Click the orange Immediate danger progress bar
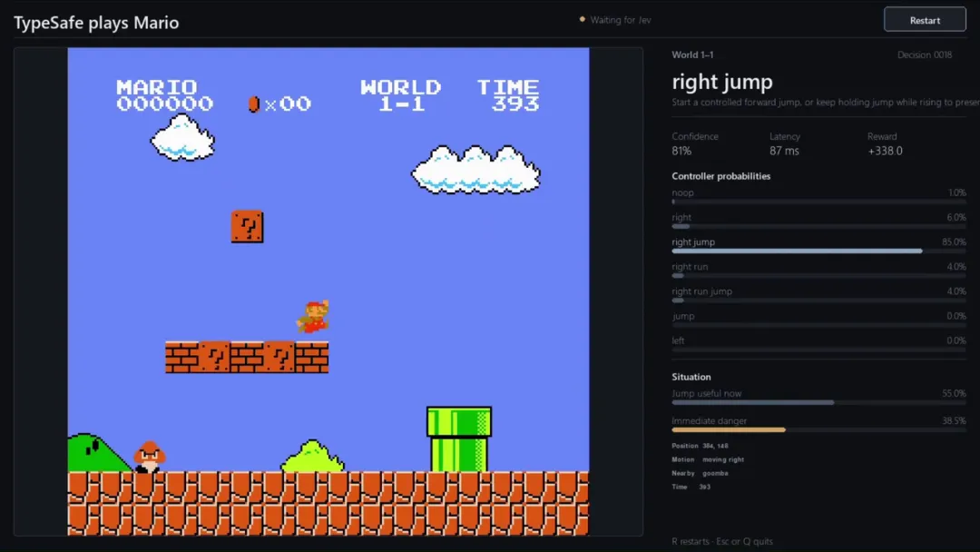This screenshot has width=980, height=552. point(818,430)
